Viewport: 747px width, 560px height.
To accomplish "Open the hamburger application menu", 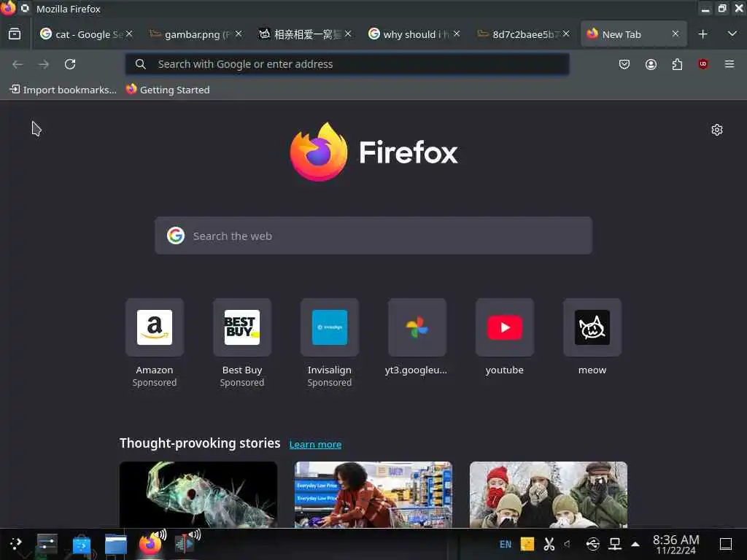I will coord(729,64).
